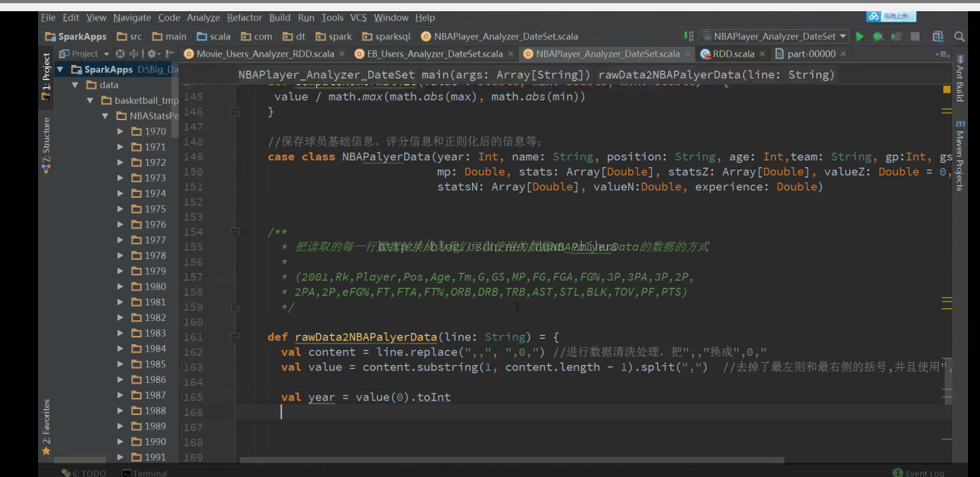Open the Build menu

[280, 17]
